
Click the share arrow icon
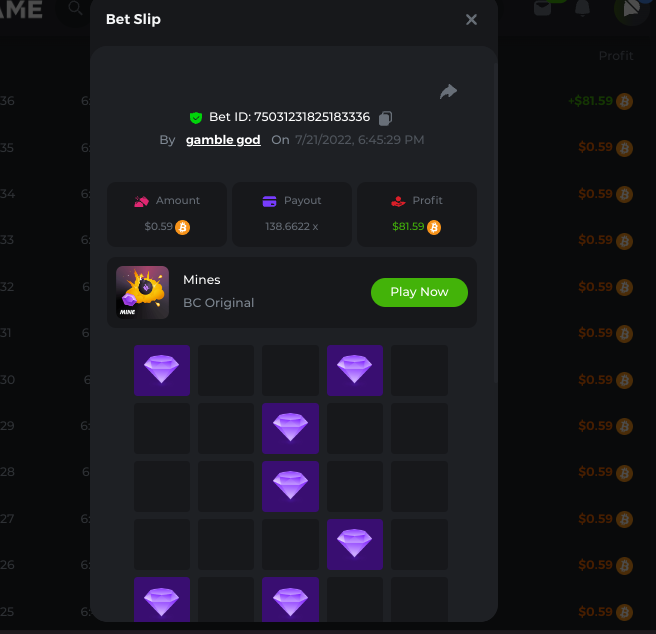[x=448, y=92]
